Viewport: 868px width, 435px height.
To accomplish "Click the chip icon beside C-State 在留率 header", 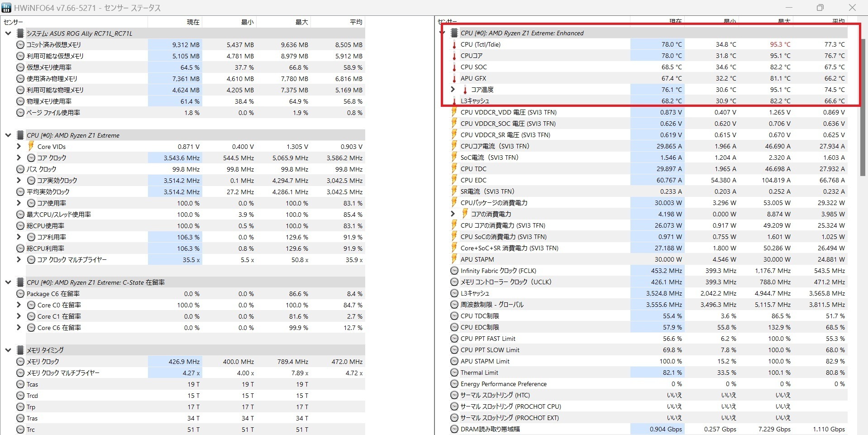I will [20, 282].
